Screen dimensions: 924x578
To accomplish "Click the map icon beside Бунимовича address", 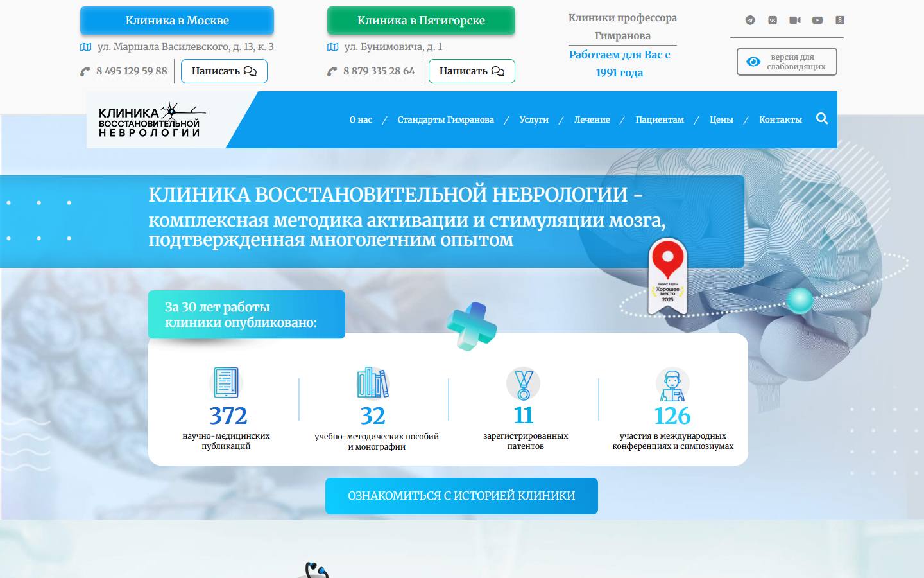I will (x=333, y=47).
